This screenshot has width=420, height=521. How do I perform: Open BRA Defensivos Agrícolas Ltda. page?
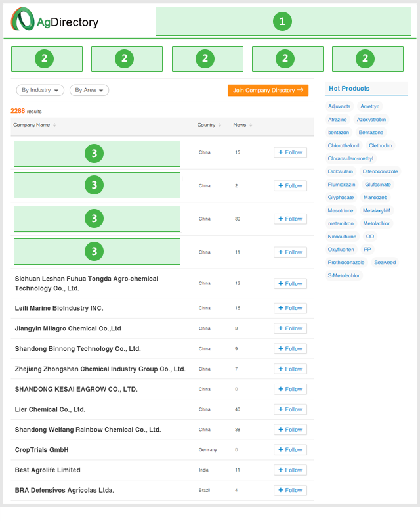(64, 491)
